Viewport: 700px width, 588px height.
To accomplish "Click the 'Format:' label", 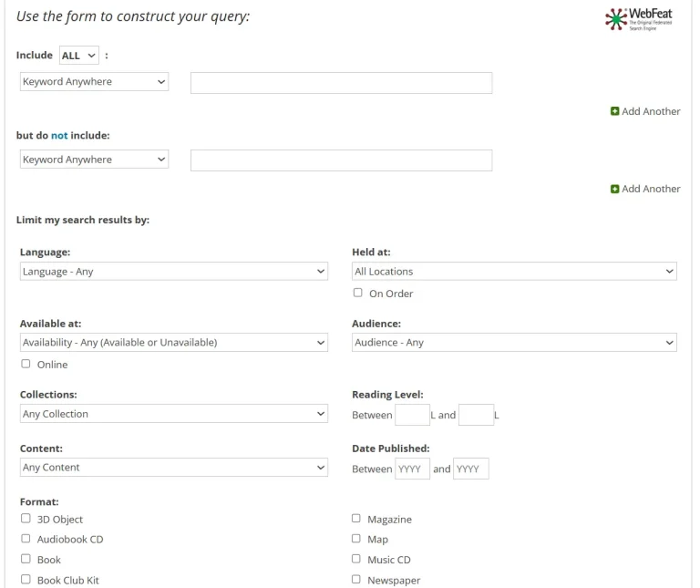I will pos(39,501).
